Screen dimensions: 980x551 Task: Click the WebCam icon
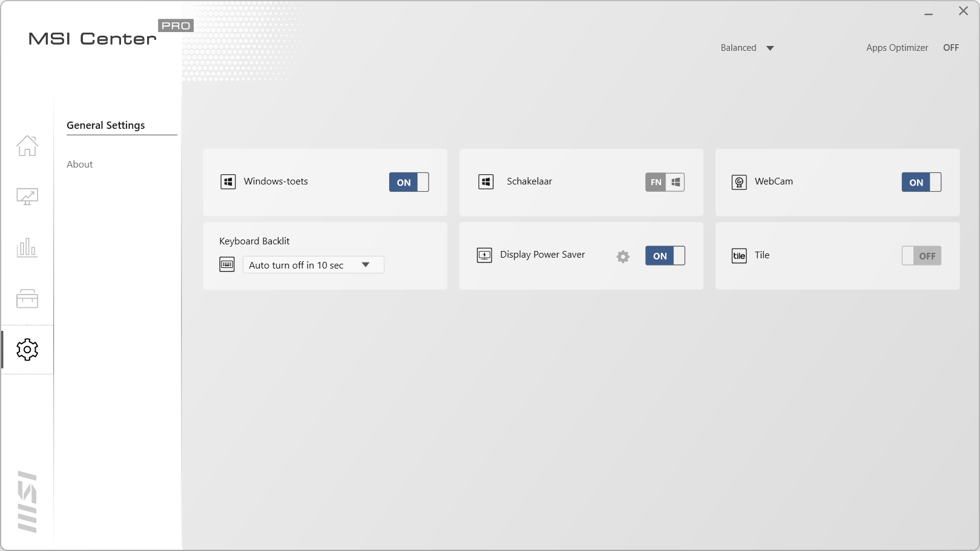739,182
